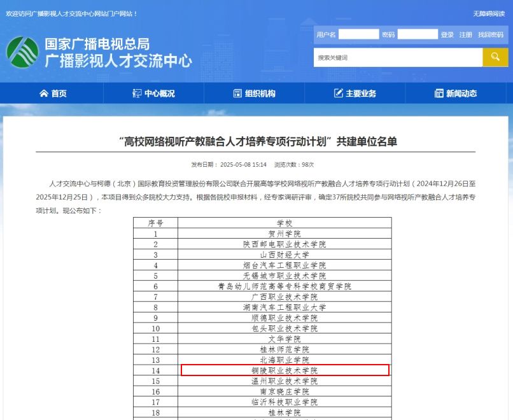Select the table cell 桂林学院

[285, 412]
